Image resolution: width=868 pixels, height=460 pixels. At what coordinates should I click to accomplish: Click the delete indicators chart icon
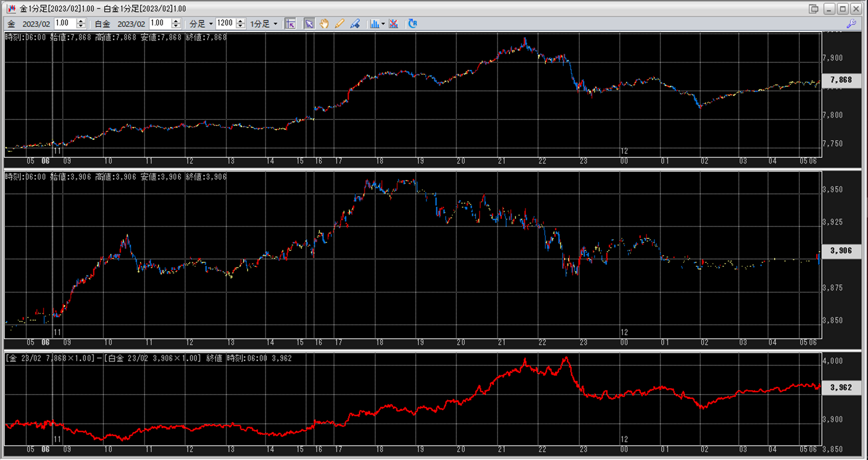tap(394, 24)
